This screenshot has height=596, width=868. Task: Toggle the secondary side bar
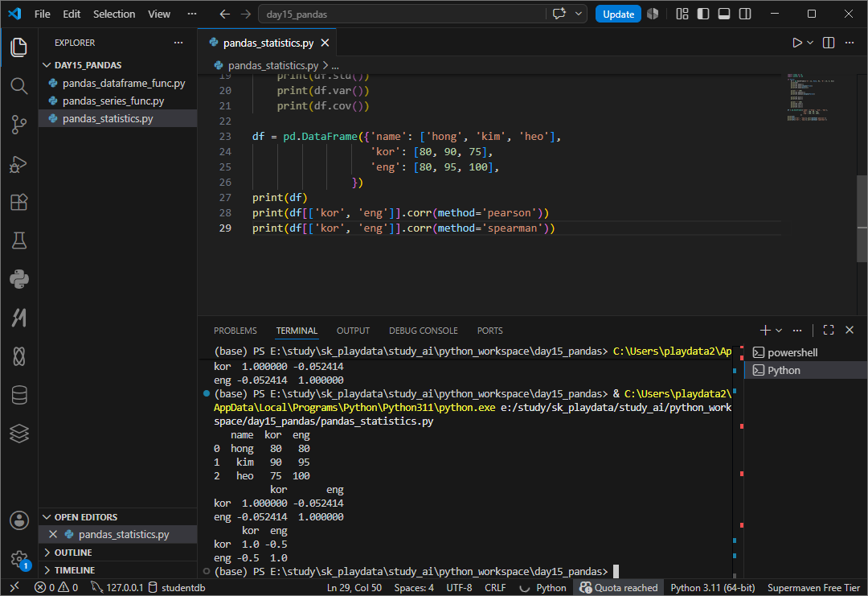[x=745, y=14]
